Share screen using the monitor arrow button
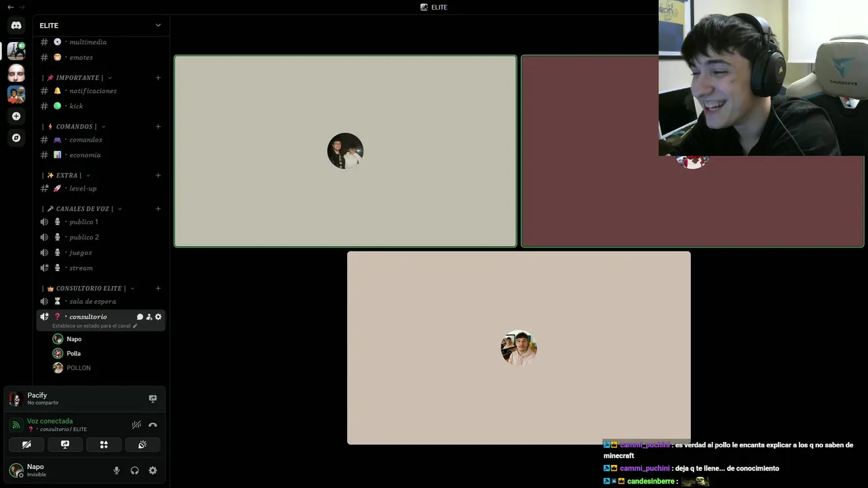The width and height of the screenshot is (868, 488). click(65, 445)
